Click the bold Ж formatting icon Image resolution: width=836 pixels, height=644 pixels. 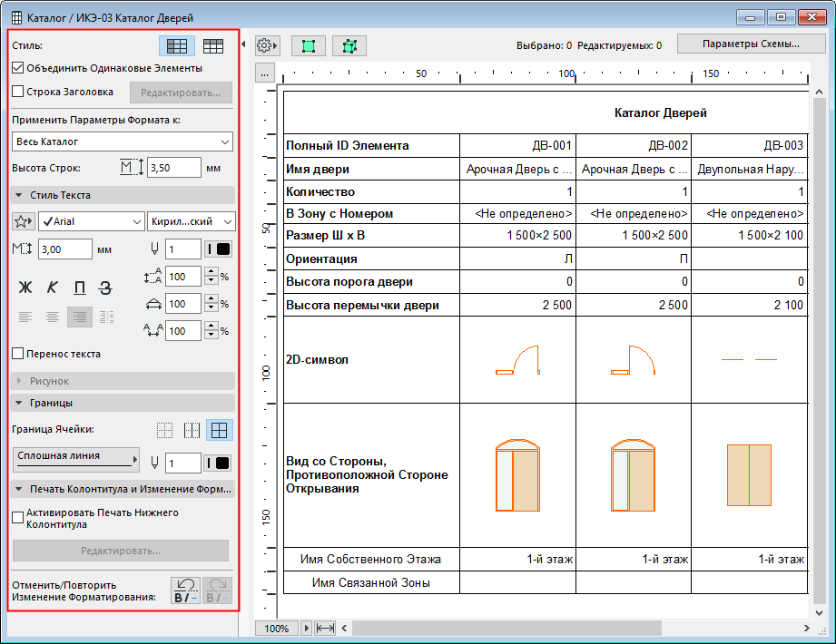tap(25, 288)
